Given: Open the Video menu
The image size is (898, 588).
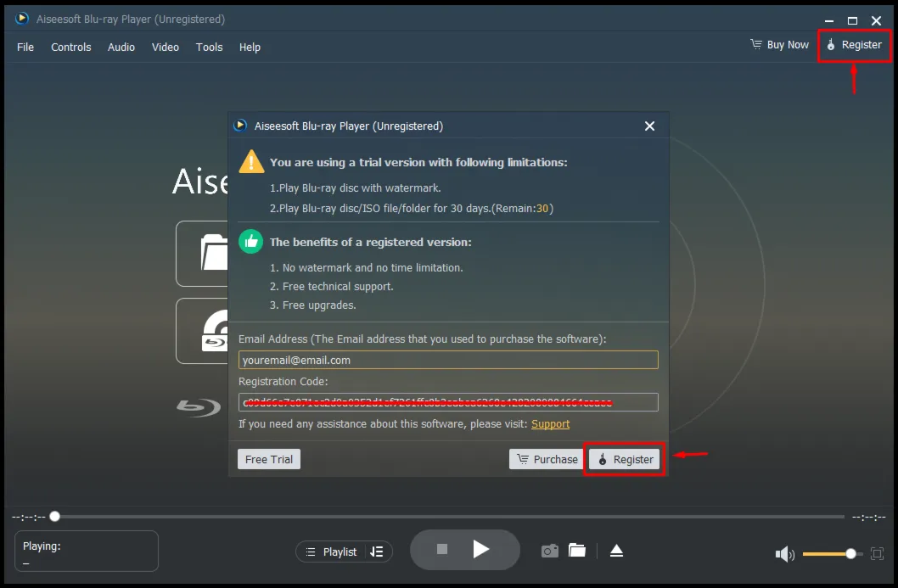Looking at the screenshot, I should pyautogui.click(x=166, y=47).
